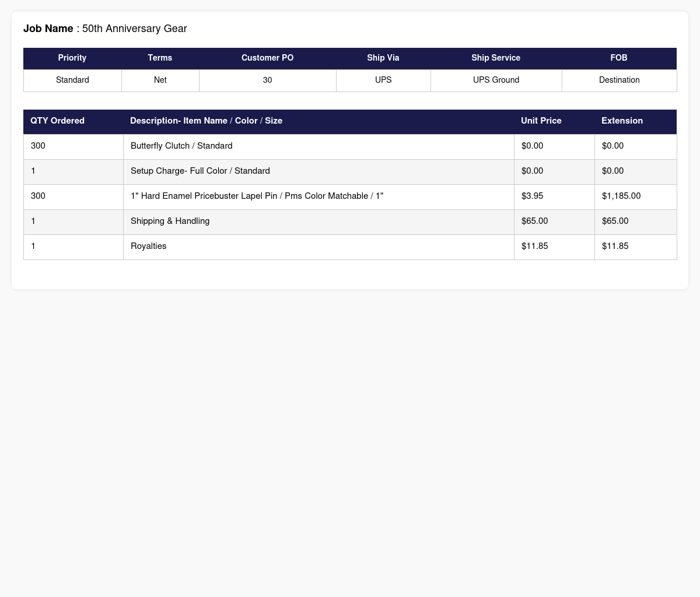
Task: Select quantity 300 in Lapel Pin row
Action: point(73,196)
